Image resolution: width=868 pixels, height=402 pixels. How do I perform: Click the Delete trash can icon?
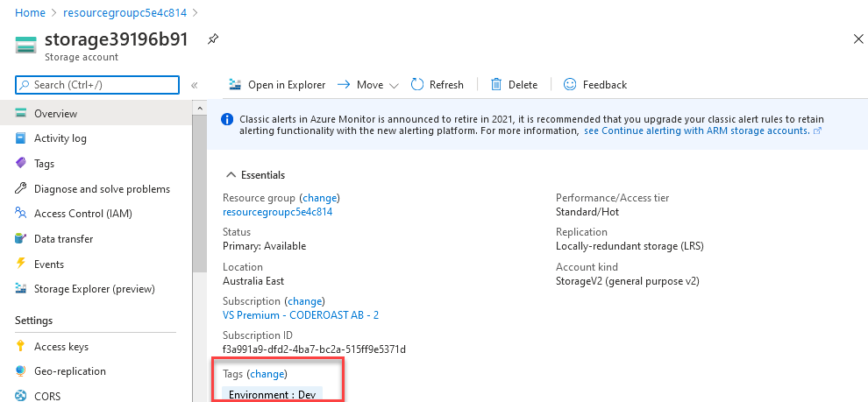[496, 85]
